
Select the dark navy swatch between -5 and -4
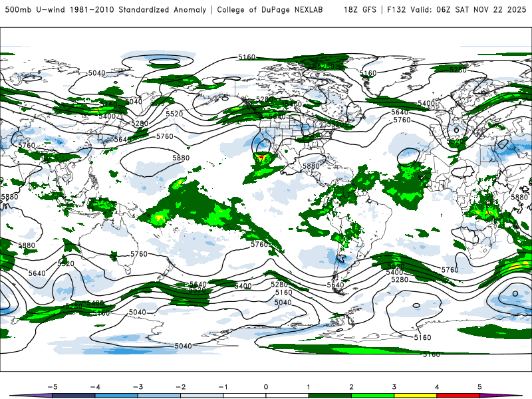point(74,396)
